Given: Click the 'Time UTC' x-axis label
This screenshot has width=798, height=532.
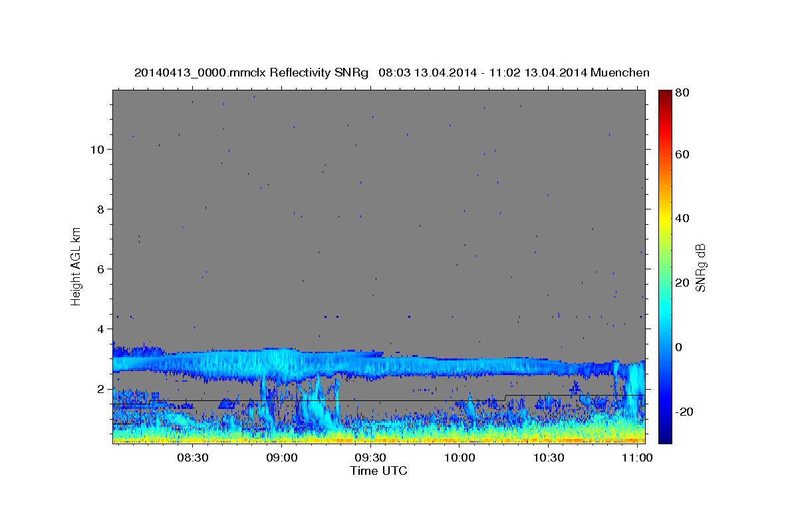Looking at the screenshot, I should tap(378, 471).
